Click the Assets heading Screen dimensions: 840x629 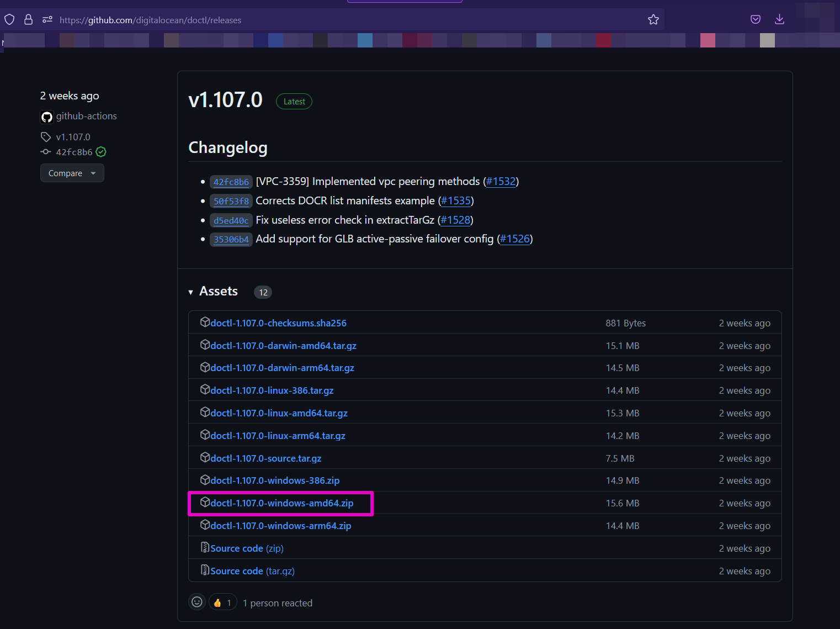pyautogui.click(x=219, y=291)
